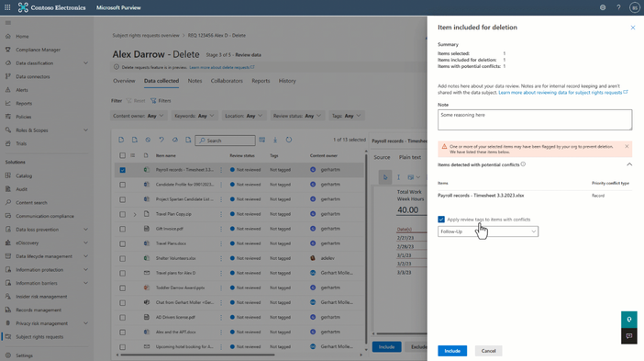Uncheck the Payroll records Timesheet row checkbox

(x=122, y=170)
